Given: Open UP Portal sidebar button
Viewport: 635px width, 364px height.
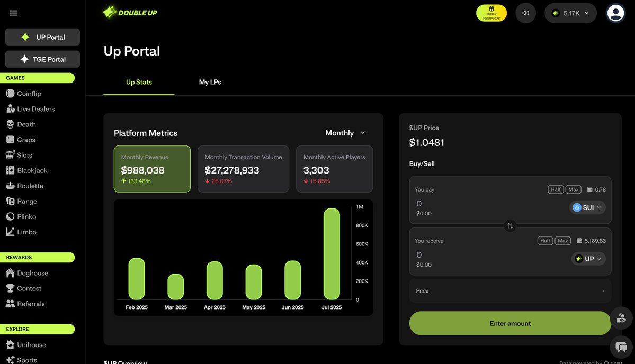Looking at the screenshot, I should click(42, 37).
